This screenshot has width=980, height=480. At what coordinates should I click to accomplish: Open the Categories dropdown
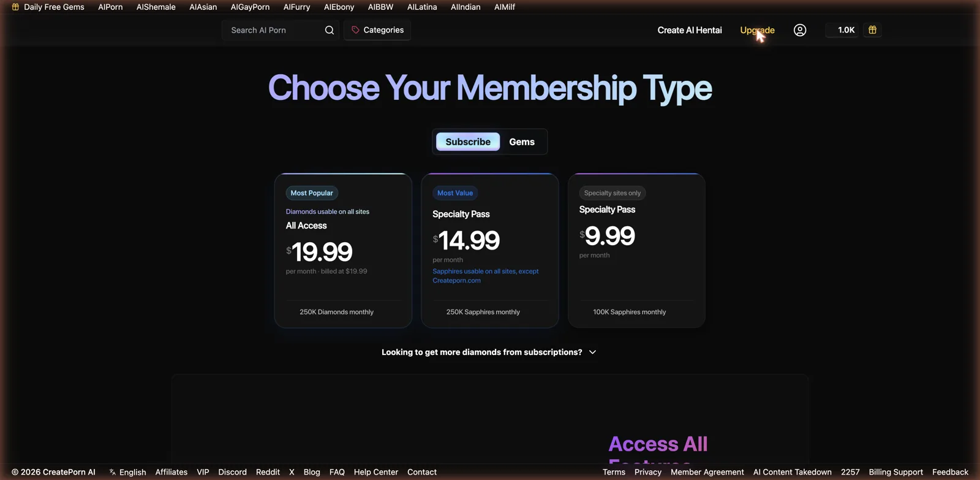coord(377,30)
